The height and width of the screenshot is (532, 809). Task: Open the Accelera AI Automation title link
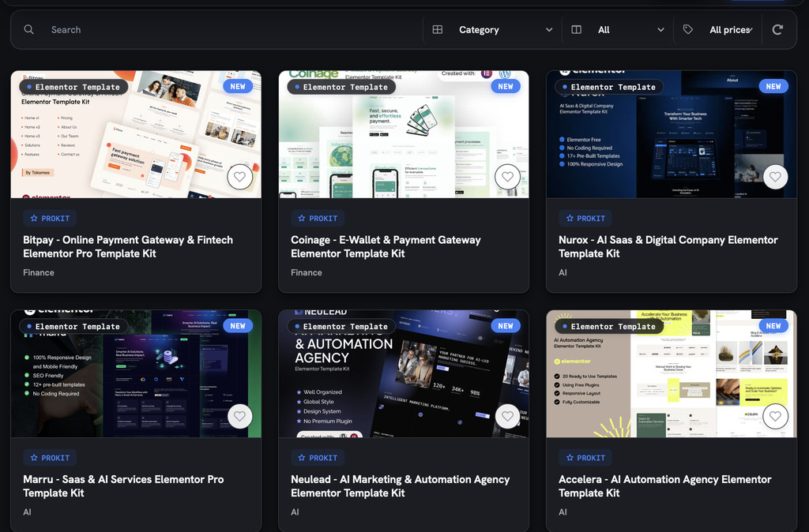click(665, 486)
